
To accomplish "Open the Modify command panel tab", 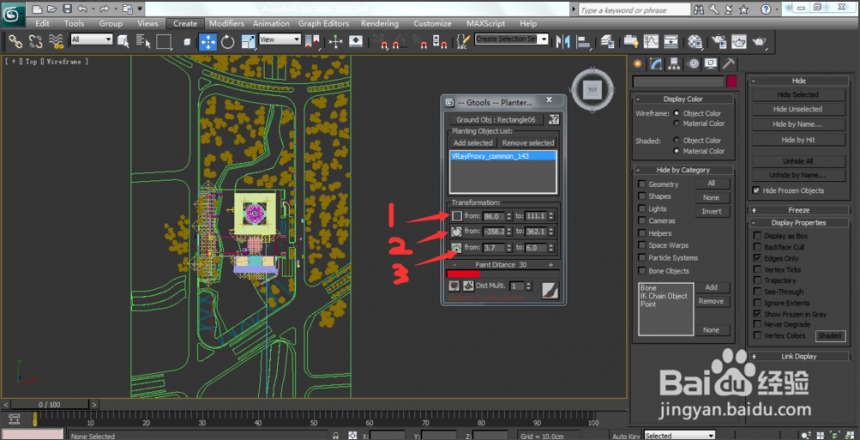I will [655, 64].
